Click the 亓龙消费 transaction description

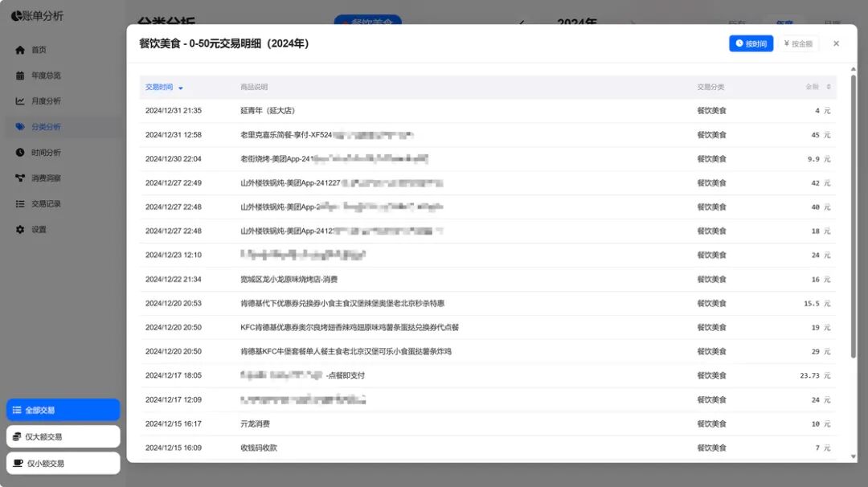(x=256, y=424)
